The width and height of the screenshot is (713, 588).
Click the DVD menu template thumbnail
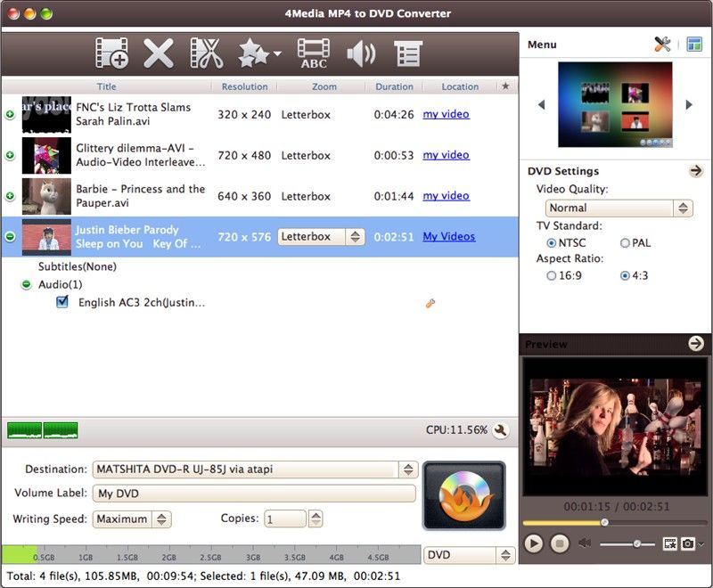[x=615, y=104]
